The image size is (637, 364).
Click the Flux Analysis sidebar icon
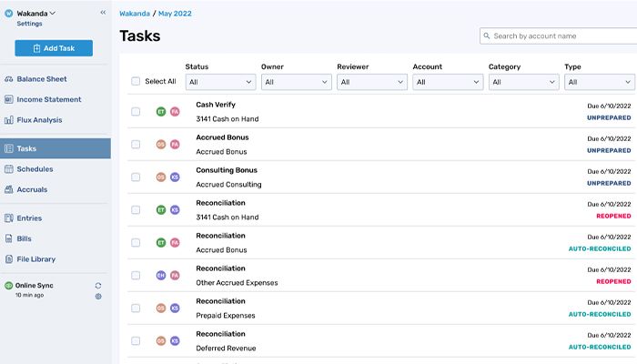(x=9, y=119)
